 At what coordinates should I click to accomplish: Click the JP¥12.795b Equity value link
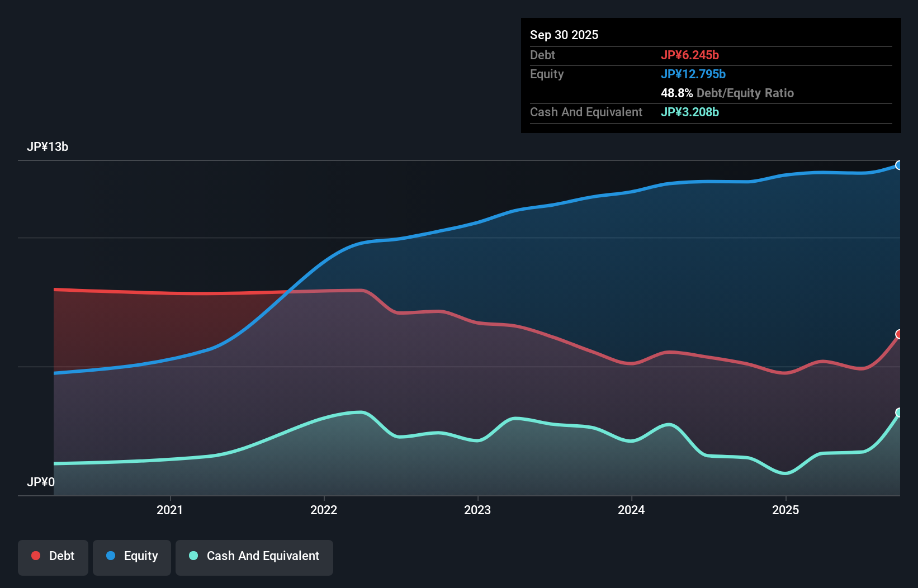click(694, 73)
